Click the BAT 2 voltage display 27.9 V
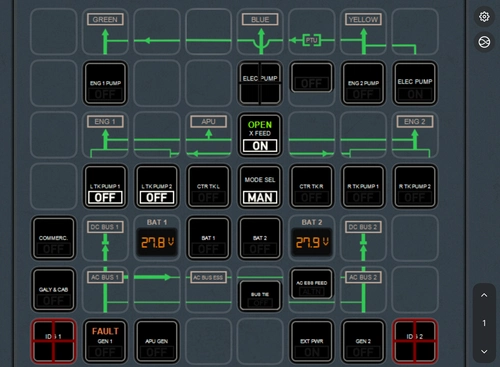 (x=312, y=242)
